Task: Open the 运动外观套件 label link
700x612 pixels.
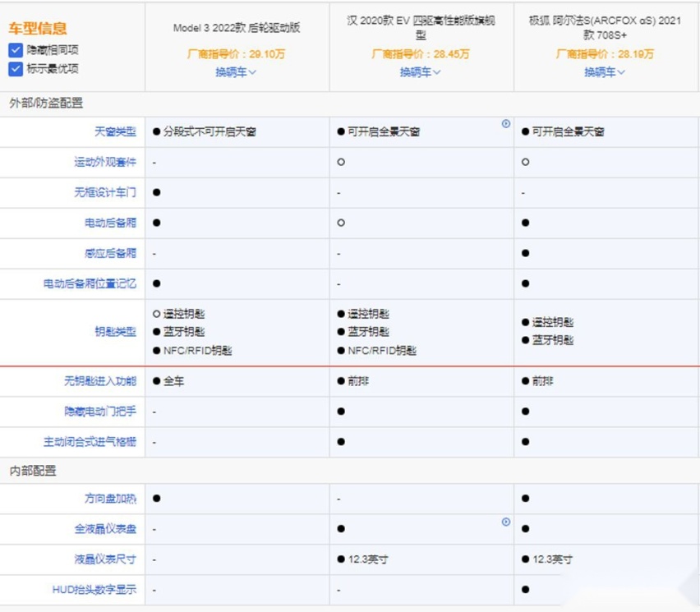Action: (105, 162)
